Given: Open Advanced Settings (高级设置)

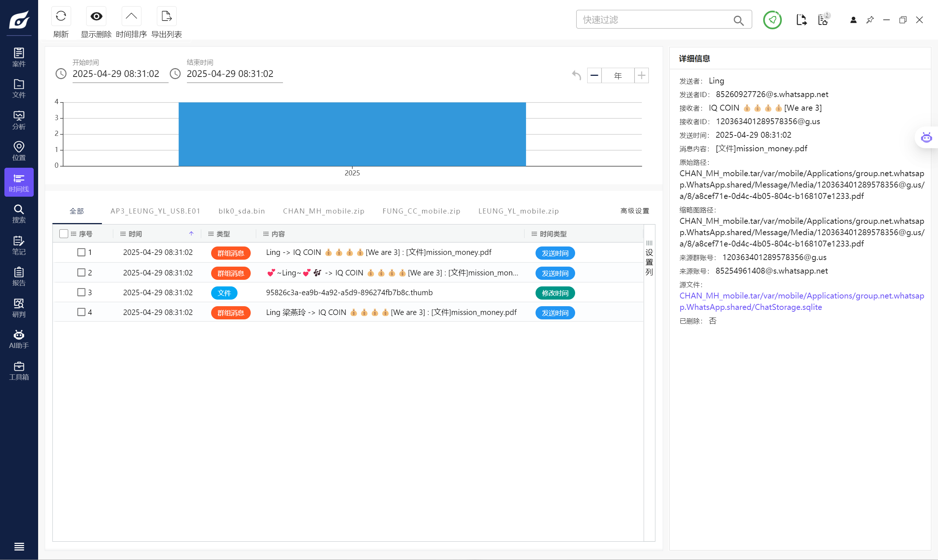Looking at the screenshot, I should click(x=634, y=211).
